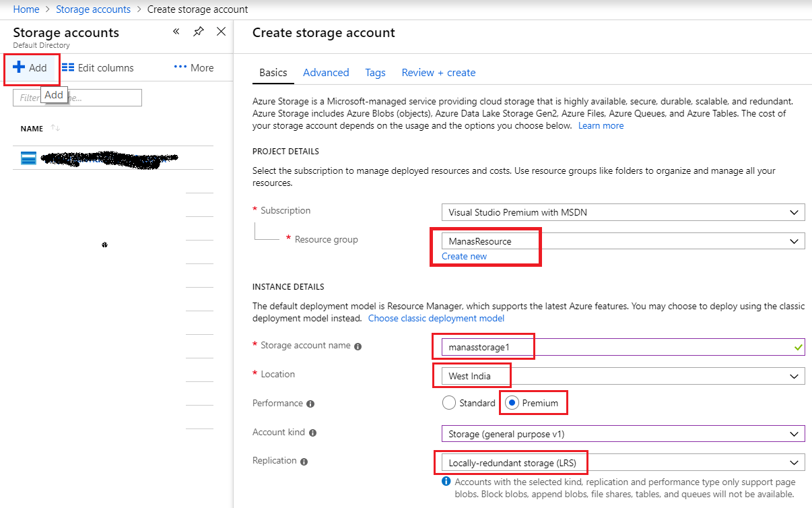Screen dimensions: 812x508
Task: Open Edit columns in the toolbar
Action: click(98, 68)
